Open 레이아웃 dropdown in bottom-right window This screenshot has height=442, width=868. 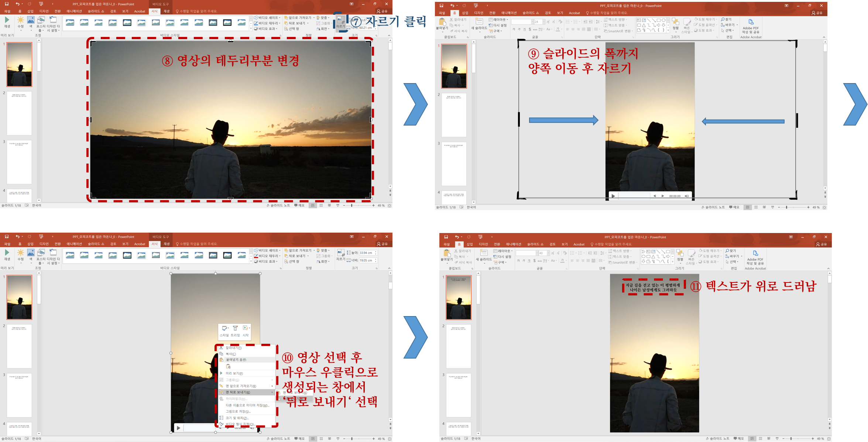point(503,251)
